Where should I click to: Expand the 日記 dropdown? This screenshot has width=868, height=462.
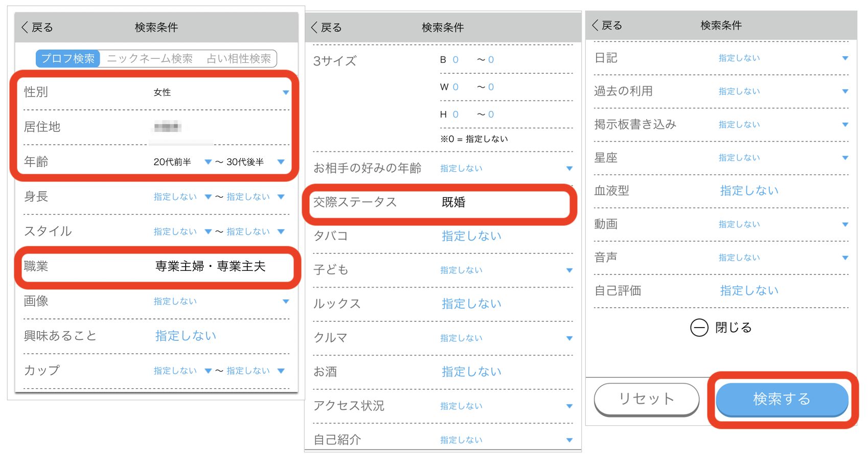[844, 58]
